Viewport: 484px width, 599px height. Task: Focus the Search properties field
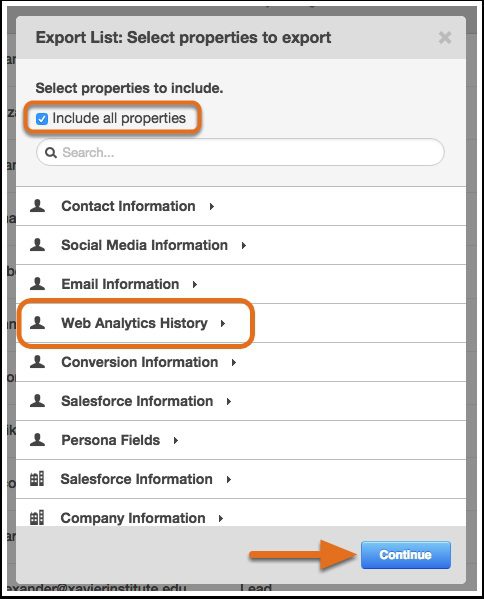[240, 152]
